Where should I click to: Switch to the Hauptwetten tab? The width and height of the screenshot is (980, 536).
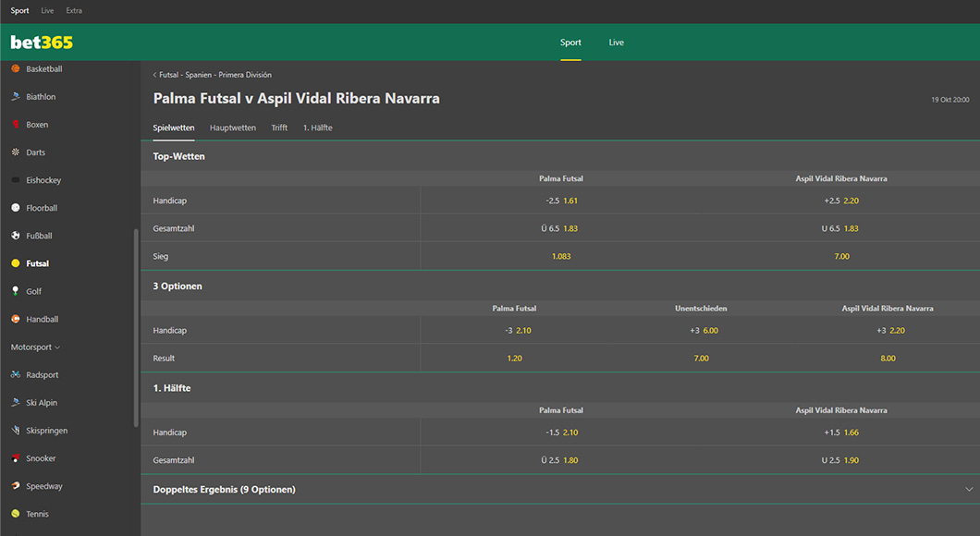(x=232, y=128)
